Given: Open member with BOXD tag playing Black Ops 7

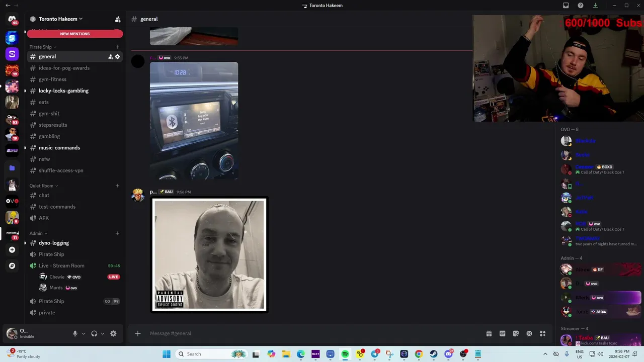Looking at the screenshot, I should pos(600,169).
